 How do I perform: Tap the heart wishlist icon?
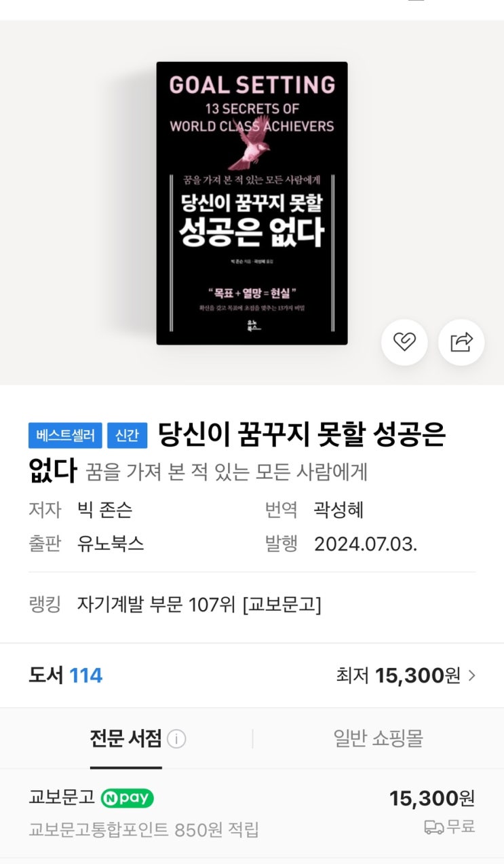(404, 343)
